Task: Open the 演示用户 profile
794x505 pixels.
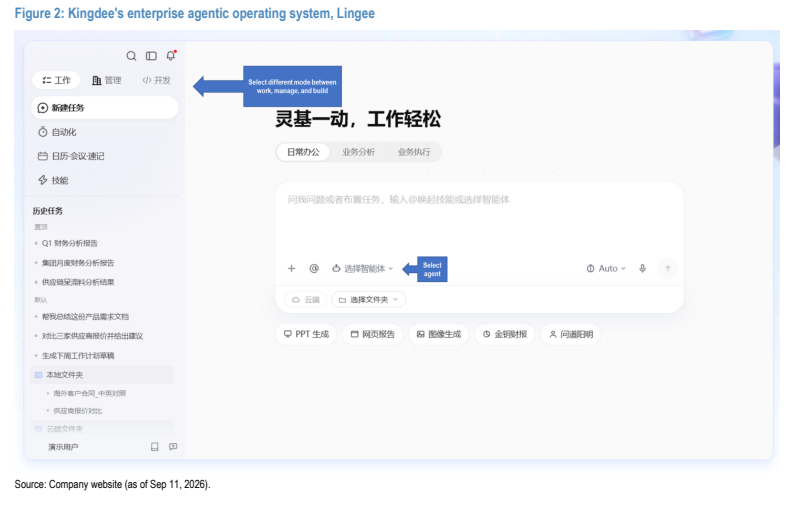Action: point(63,447)
